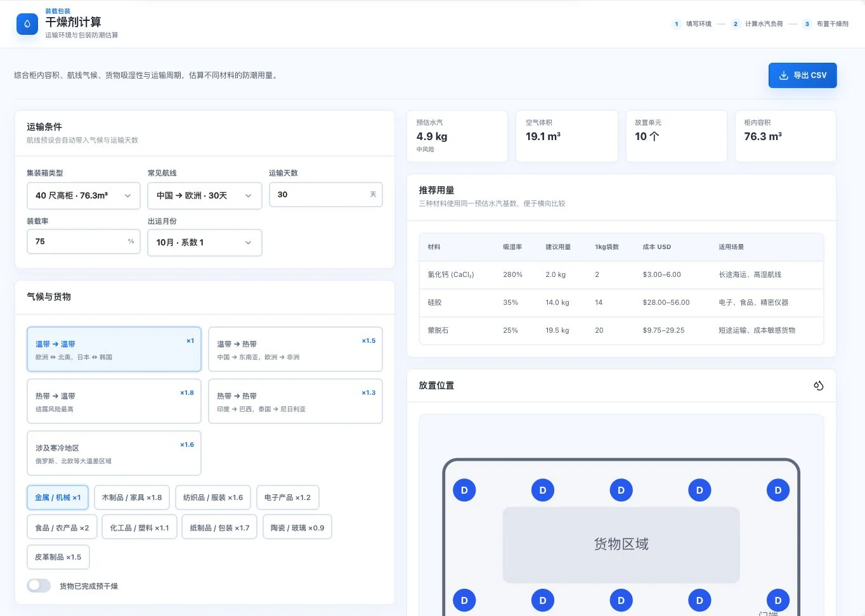Viewport: 865px width, 616px height.
Task: Export results with 导出 CSV button
Action: (803, 75)
